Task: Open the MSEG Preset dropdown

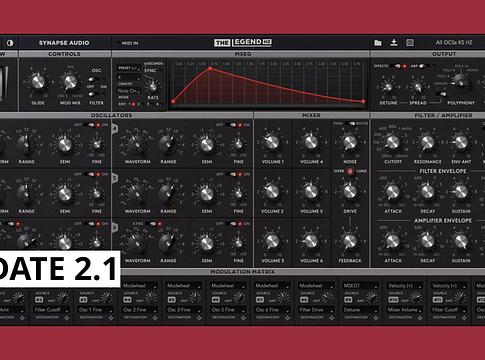Action: click(x=129, y=68)
